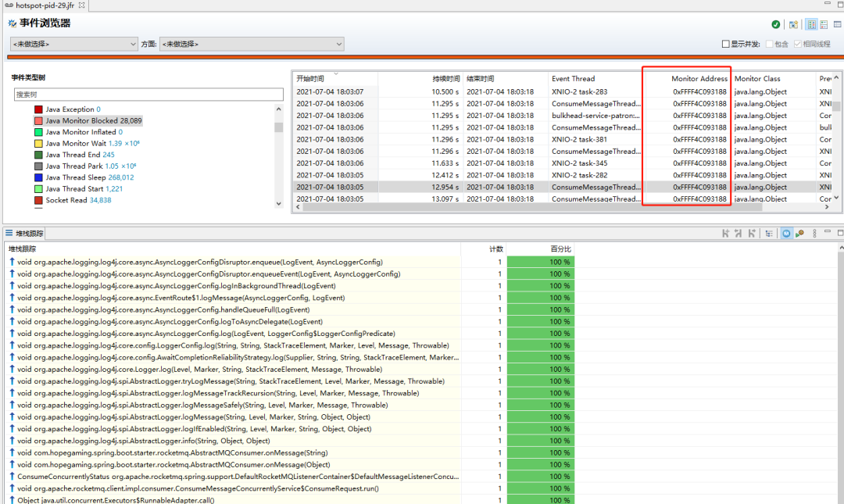
Task: Click arrow icon of RunnableAdapter.call frame
Action: coord(12,499)
